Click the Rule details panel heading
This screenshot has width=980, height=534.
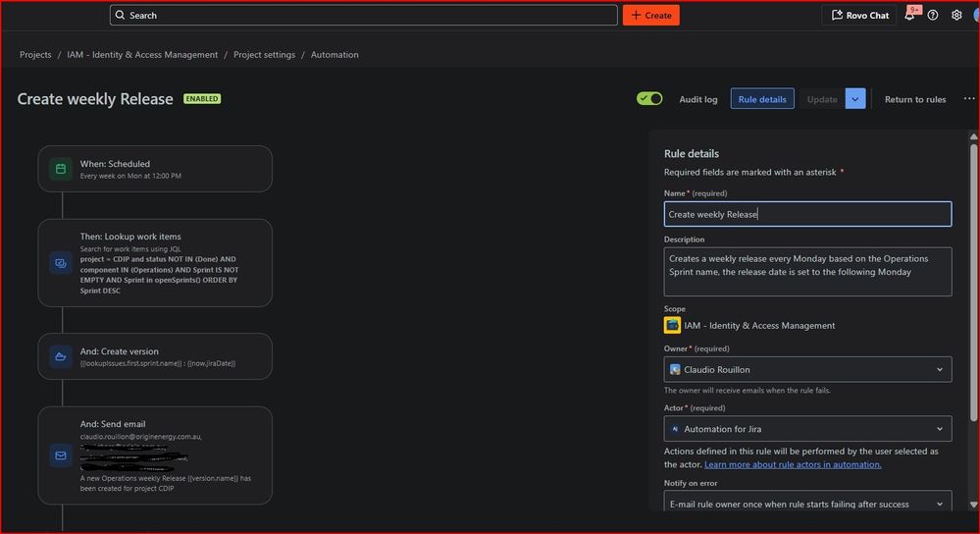point(692,153)
